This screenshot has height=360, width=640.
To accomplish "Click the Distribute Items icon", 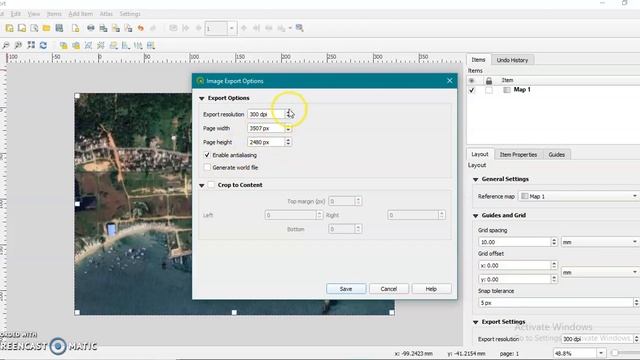I will pyautogui.click(x=138, y=45).
